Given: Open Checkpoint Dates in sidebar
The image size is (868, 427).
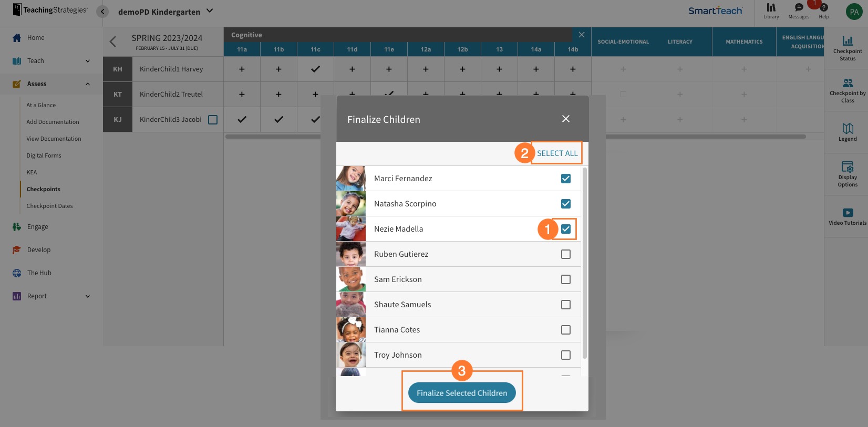Looking at the screenshot, I should click(x=49, y=206).
